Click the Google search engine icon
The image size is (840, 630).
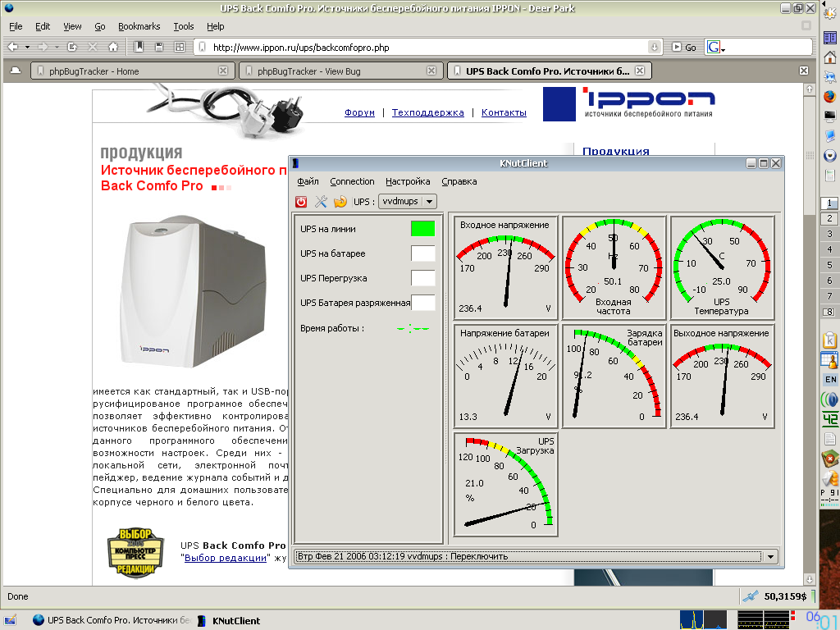tap(713, 47)
